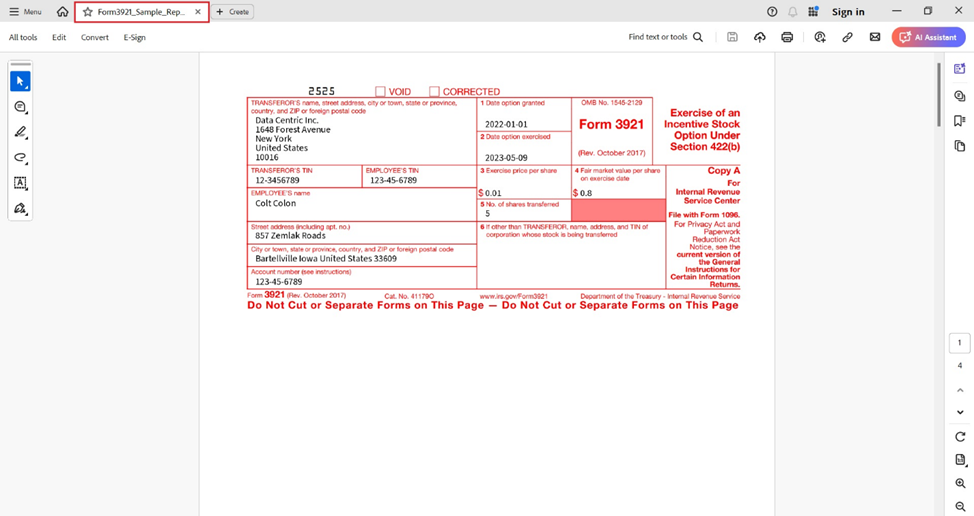Image resolution: width=974 pixels, height=516 pixels.
Task: Send file by email icon
Action: pyautogui.click(x=875, y=37)
